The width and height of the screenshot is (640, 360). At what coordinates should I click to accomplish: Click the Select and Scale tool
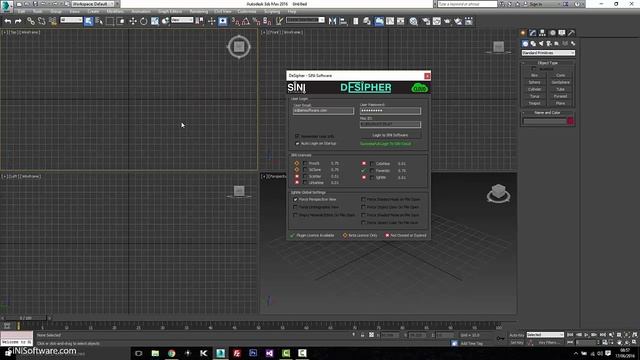pyautogui.click(x=155, y=21)
